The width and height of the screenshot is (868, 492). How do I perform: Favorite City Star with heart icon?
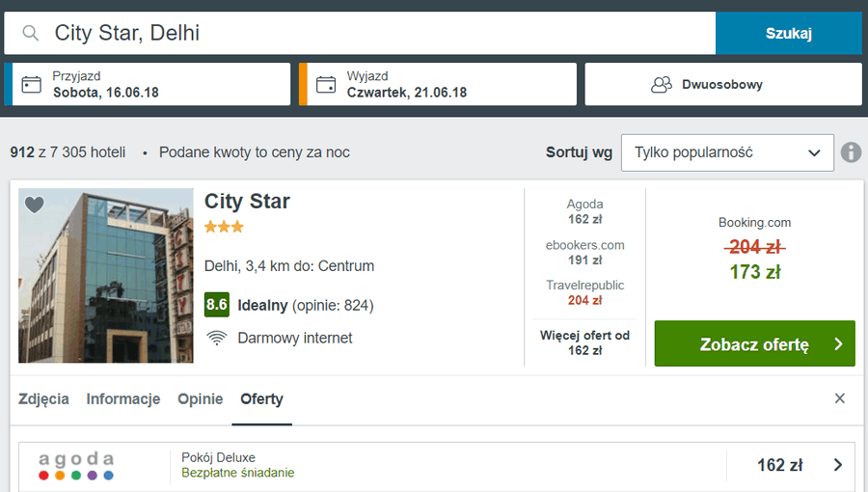[x=35, y=205]
